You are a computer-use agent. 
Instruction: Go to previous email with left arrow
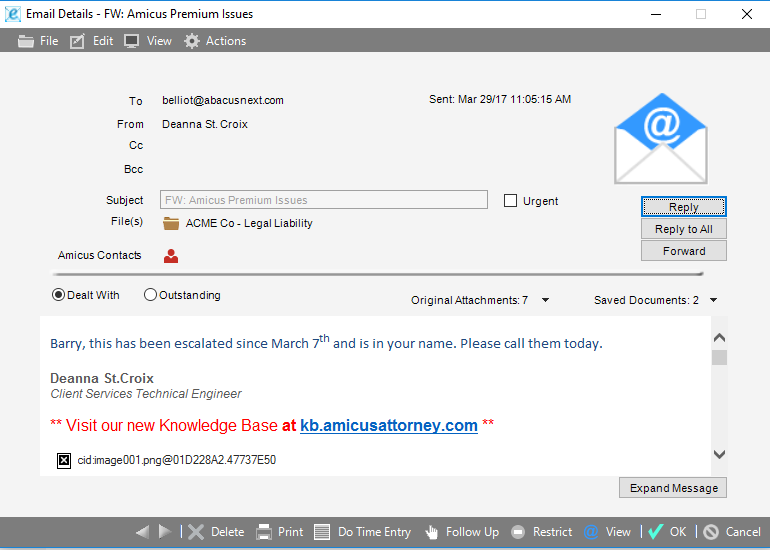[142, 532]
